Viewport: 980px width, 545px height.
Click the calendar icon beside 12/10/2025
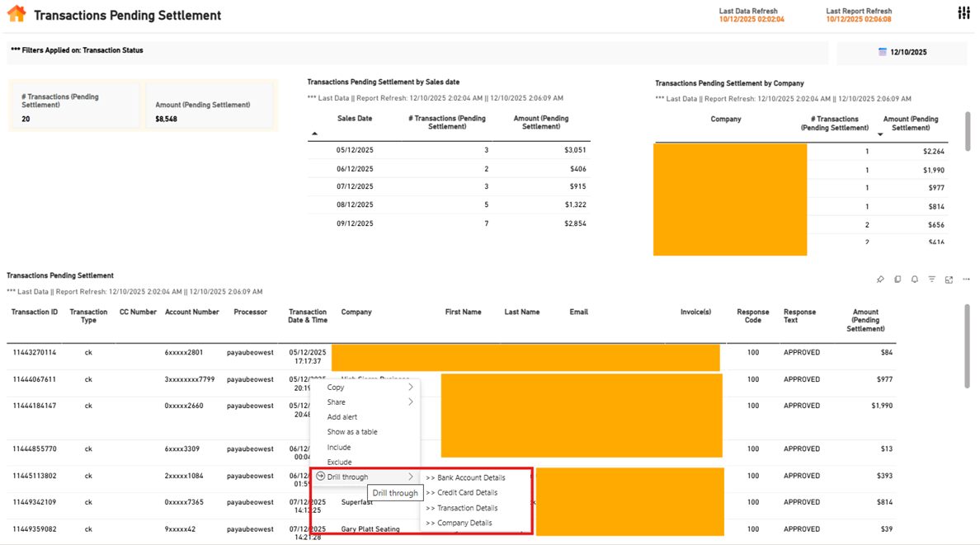point(883,53)
